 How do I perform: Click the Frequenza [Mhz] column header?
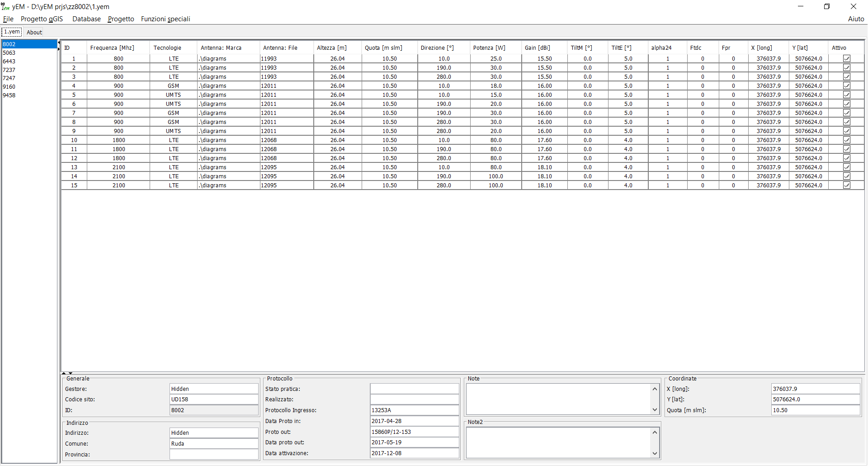(x=112, y=48)
